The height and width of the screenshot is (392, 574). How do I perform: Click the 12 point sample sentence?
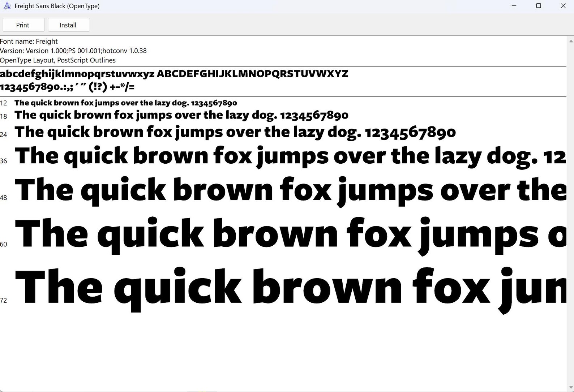(126, 103)
